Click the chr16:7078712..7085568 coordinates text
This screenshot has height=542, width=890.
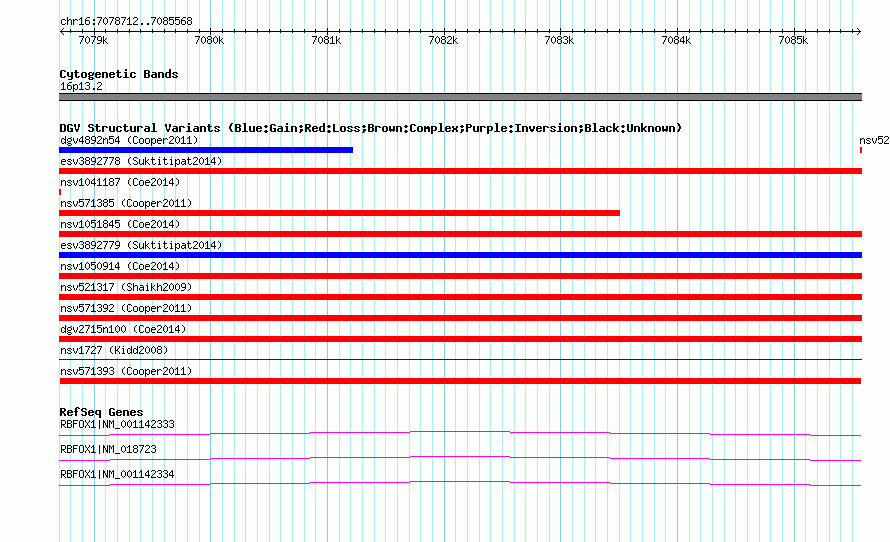tap(126, 21)
